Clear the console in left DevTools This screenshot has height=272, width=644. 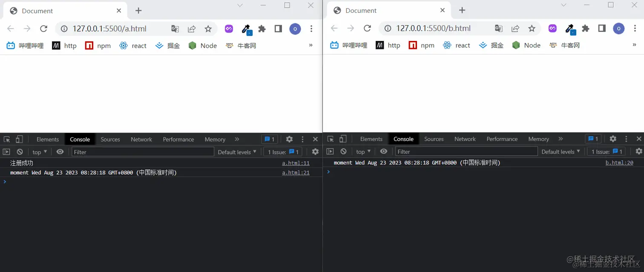point(20,152)
